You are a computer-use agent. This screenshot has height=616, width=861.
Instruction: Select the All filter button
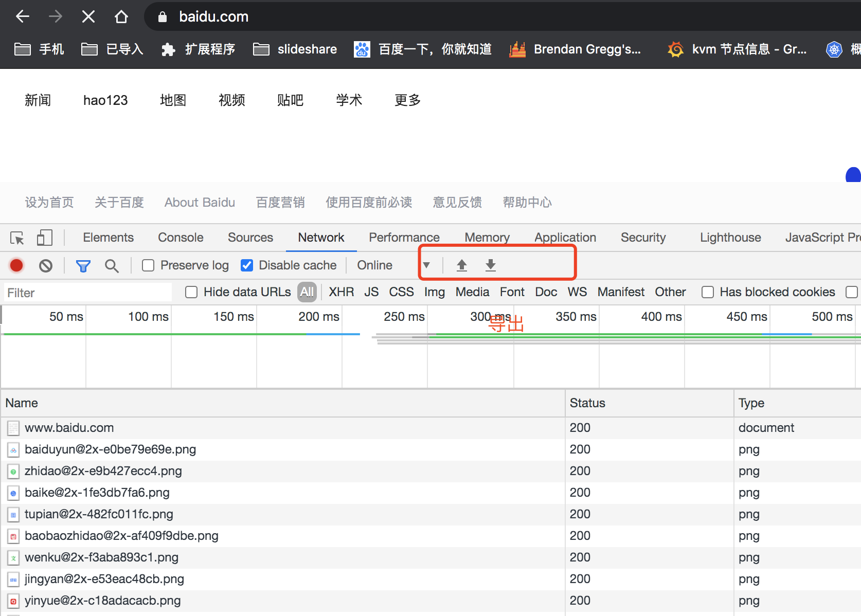pyautogui.click(x=307, y=292)
